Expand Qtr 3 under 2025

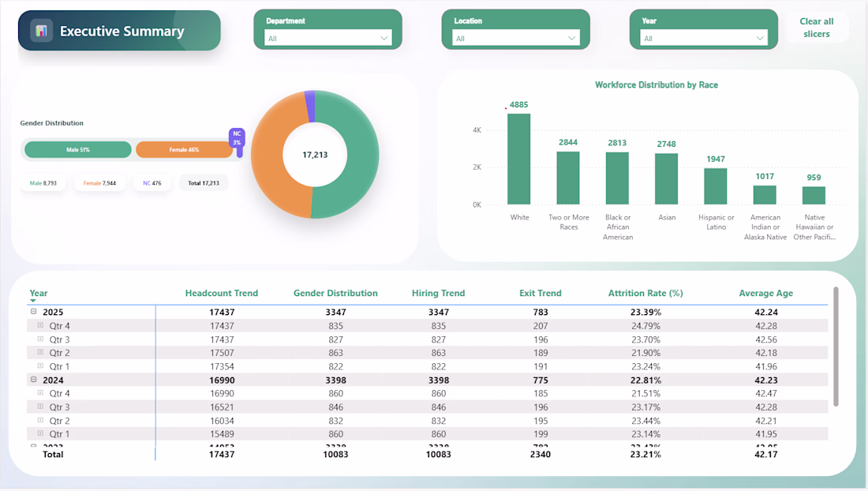coord(40,339)
